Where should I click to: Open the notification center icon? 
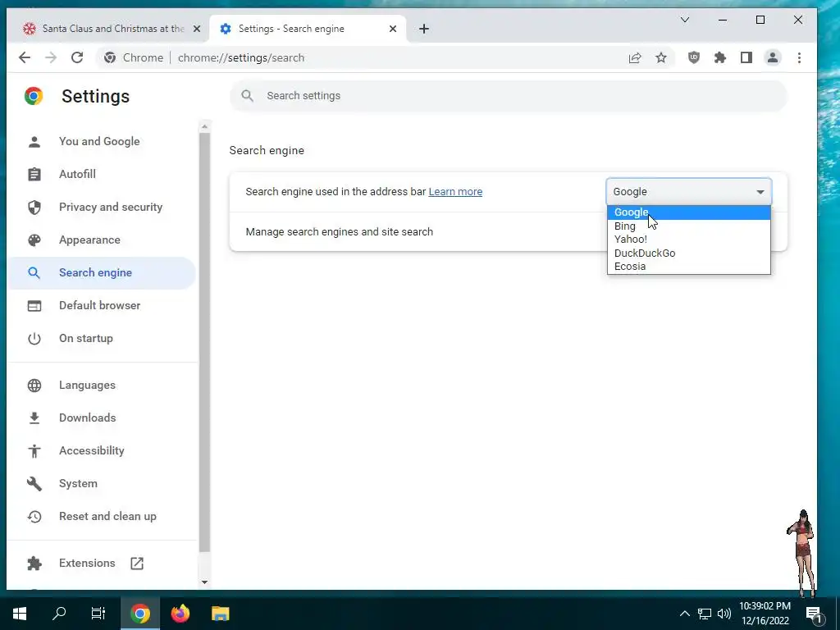[x=815, y=615]
